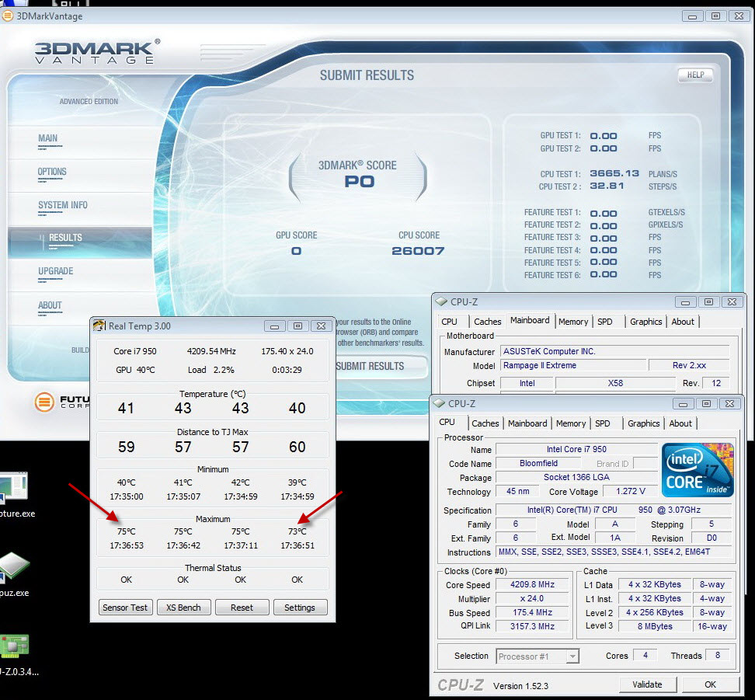Expand the Processor #1 selection dropdown
This screenshot has width=755, height=700.
(x=572, y=656)
